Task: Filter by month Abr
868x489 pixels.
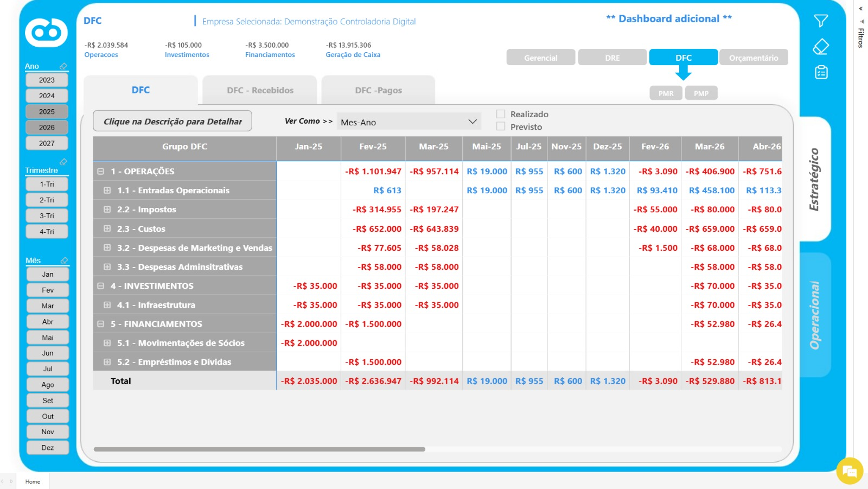Action: click(48, 321)
